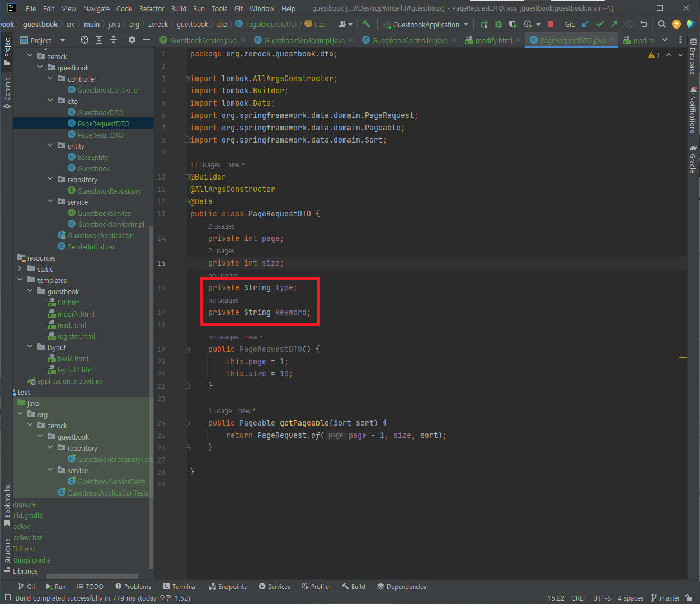Collapse all nodes in Project panel

[114, 40]
